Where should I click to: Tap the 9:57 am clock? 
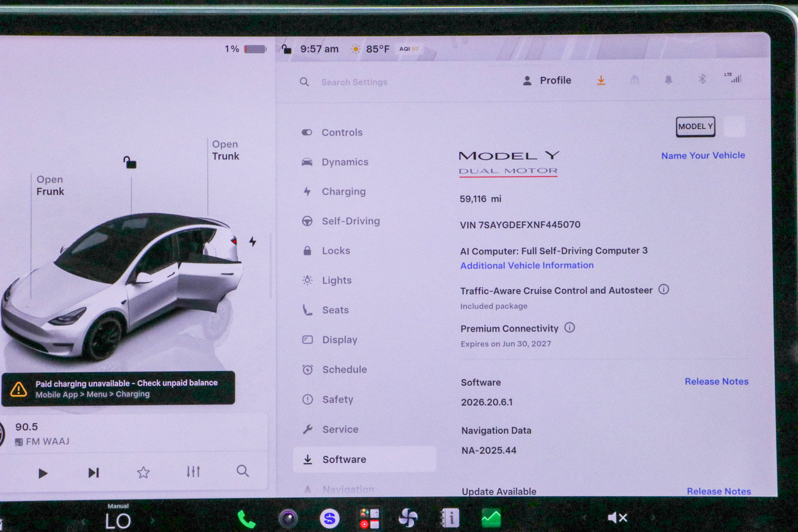tap(319, 49)
